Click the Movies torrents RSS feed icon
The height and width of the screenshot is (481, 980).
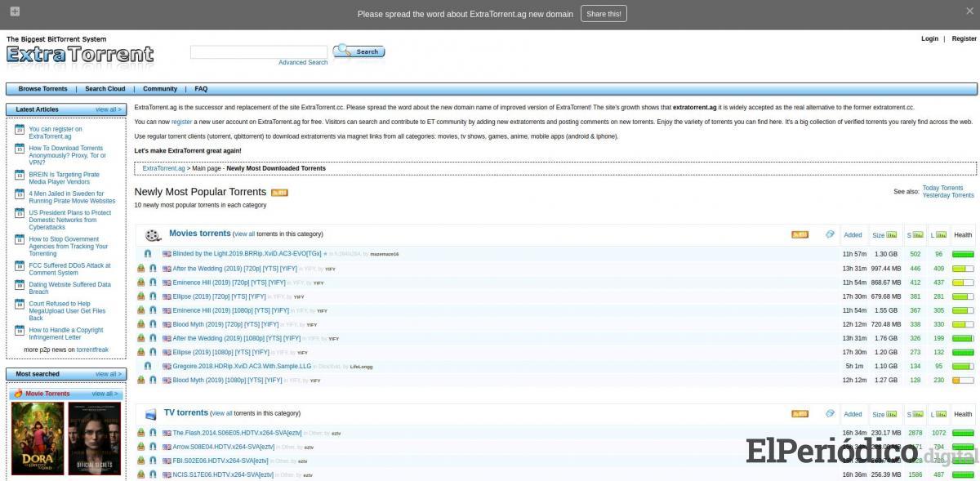pos(800,234)
